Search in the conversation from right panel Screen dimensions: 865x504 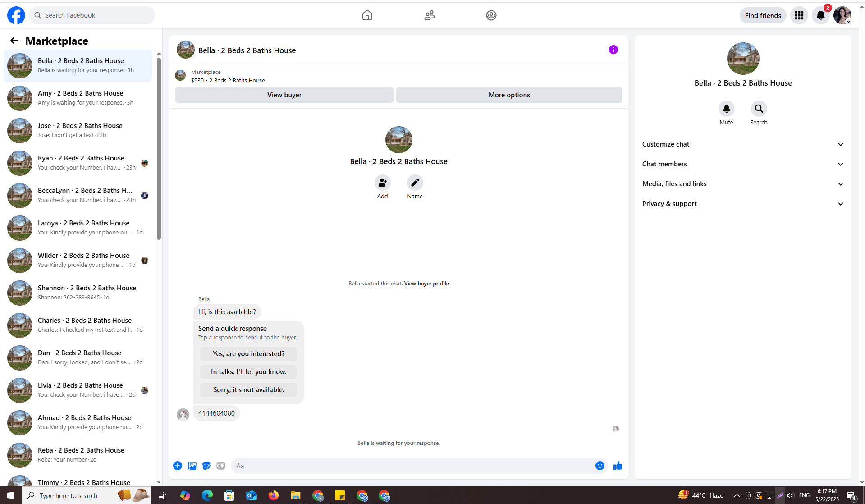pos(759,109)
